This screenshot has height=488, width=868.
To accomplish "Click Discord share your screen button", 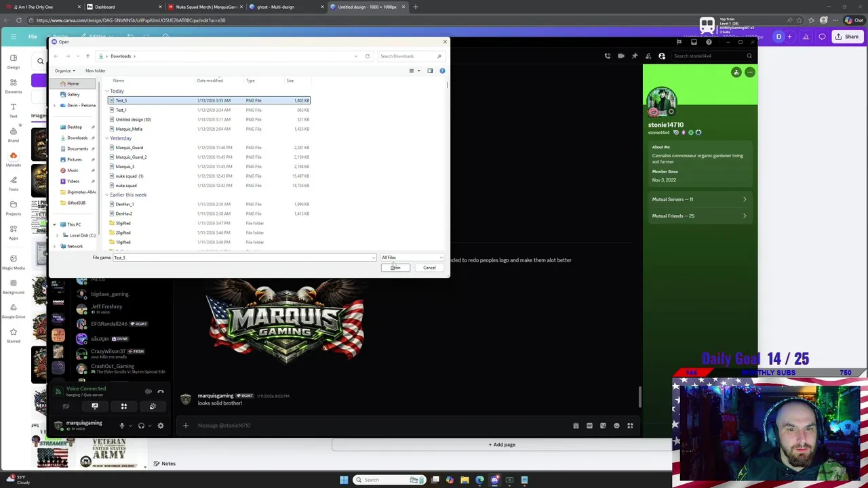I will tap(95, 407).
